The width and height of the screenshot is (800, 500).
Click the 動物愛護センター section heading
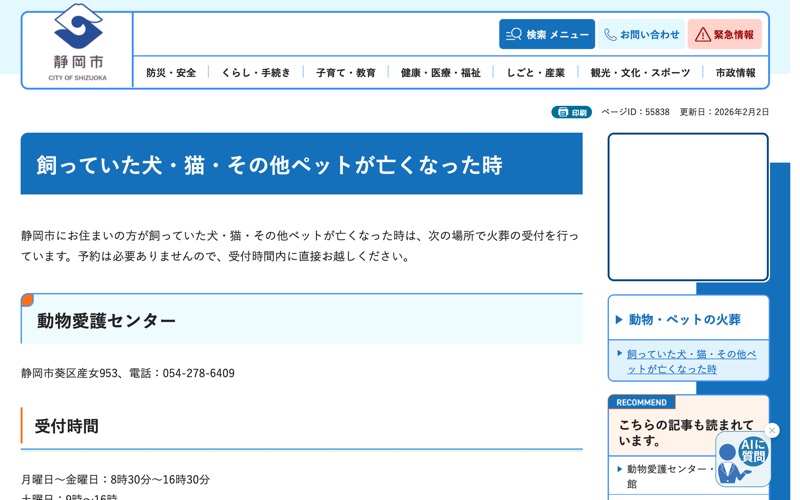(x=106, y=320)
